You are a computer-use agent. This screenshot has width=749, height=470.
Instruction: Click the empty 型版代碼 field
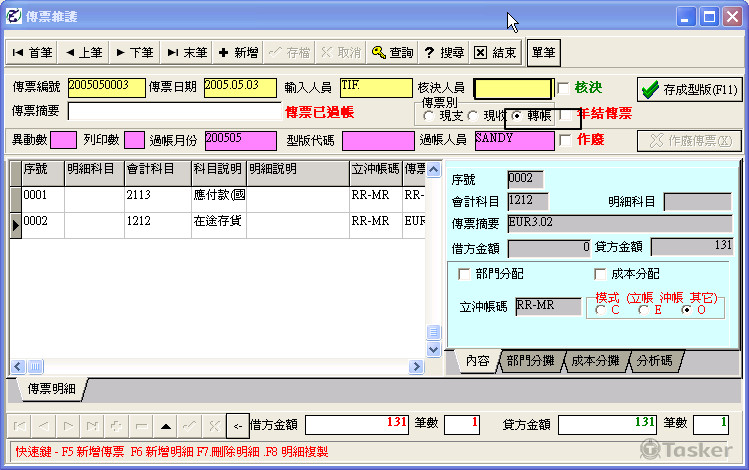click(x=378, y=141)
